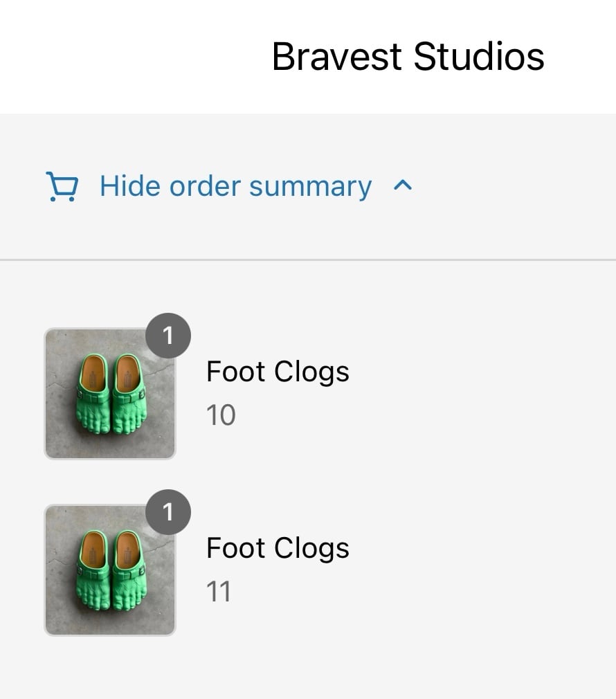Click the word Bravest in the header

point(337,57)
